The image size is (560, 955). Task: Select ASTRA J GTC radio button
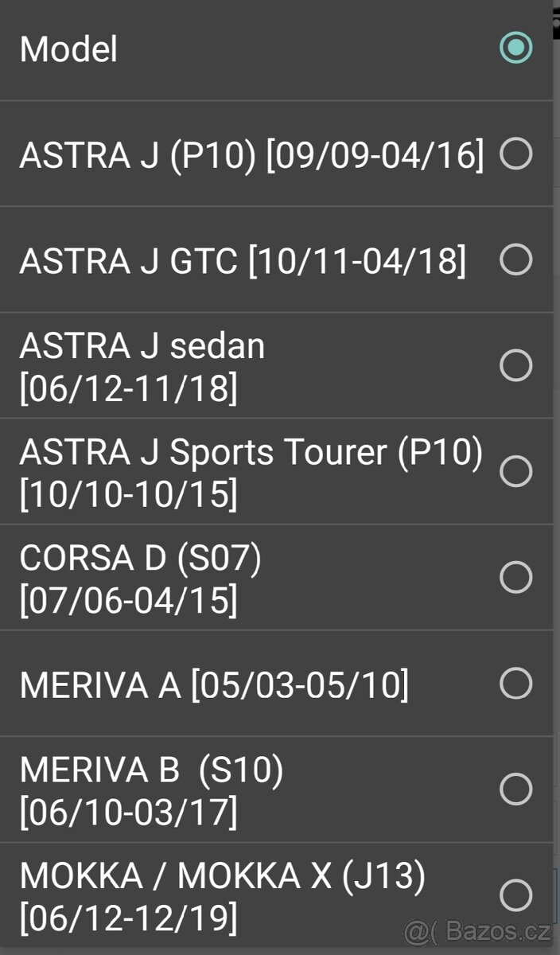click(515, 259)
